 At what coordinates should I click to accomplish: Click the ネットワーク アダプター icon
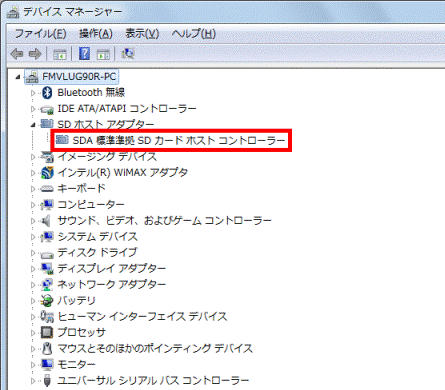pyautogui.click(x=47, y=285)
